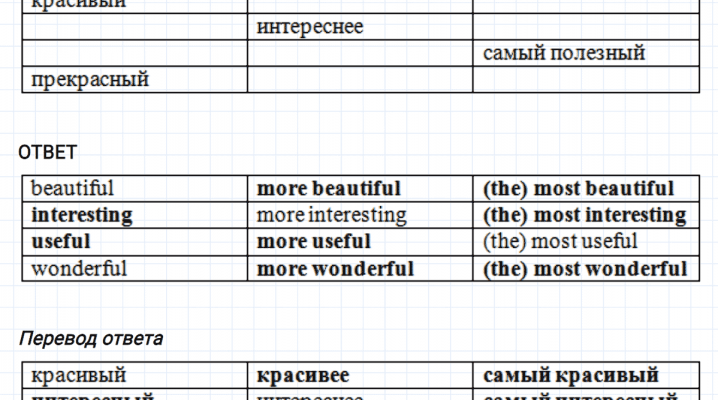Click the "(the) most wonderful" cell
Viewport: 718px width, 400px height.
[x=584, y=268]
